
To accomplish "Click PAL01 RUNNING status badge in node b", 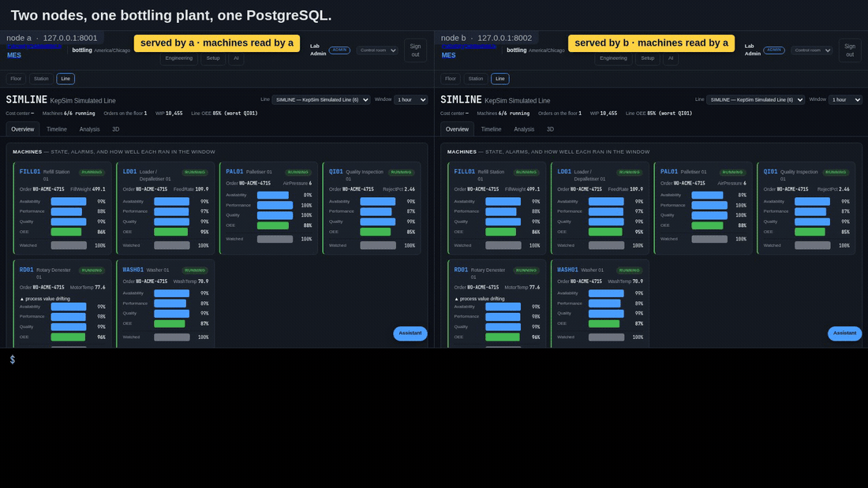I will tap(732, 172).
